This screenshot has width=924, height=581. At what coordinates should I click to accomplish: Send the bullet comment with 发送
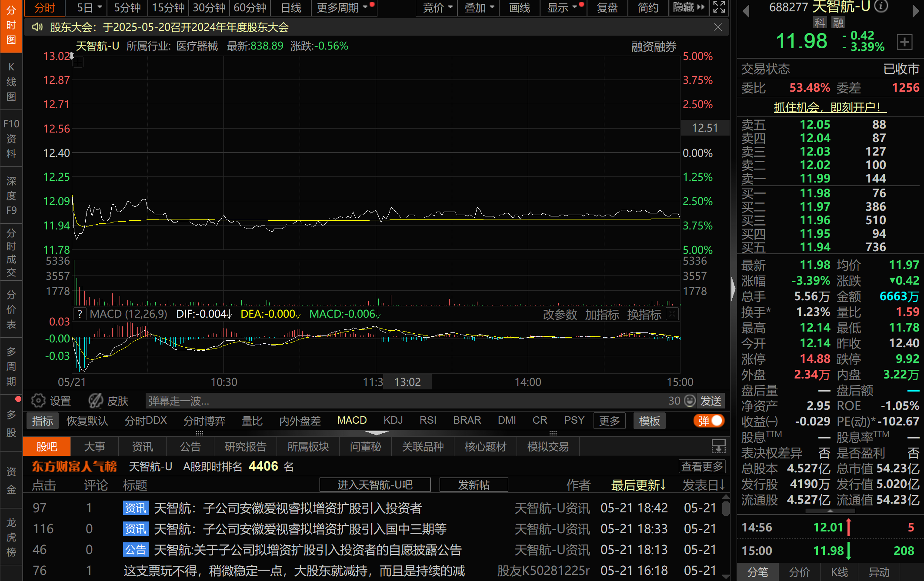[711, 401]
